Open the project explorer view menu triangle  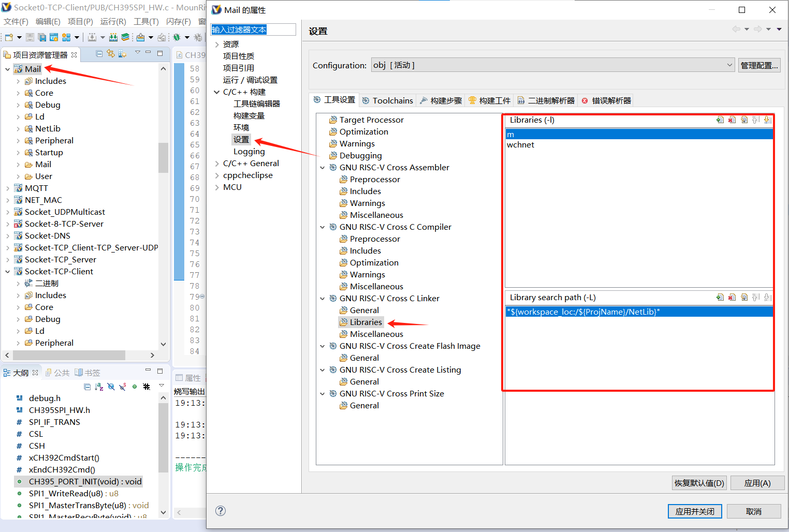[138, 53]
